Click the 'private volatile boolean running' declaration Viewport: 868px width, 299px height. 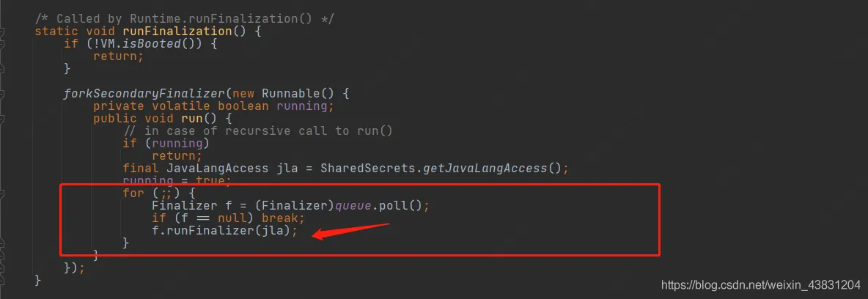(213, 106)
